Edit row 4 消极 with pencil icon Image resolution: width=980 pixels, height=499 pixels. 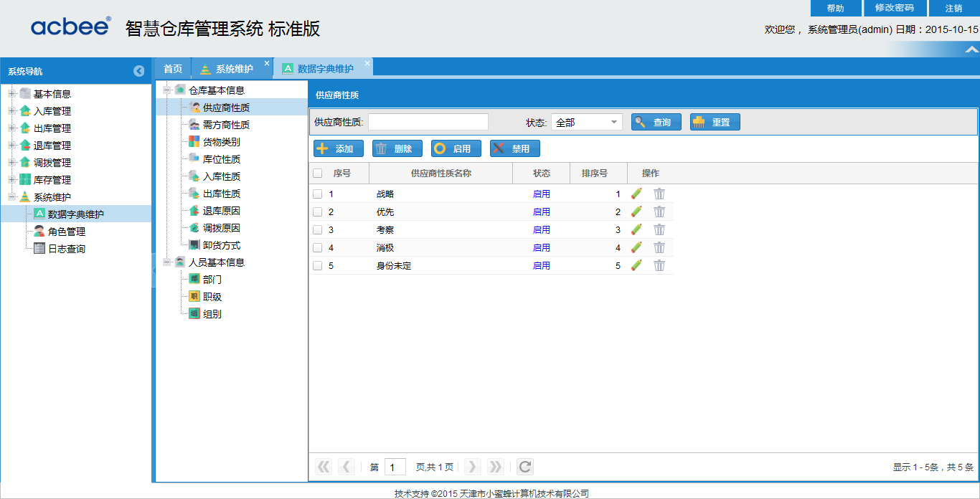coord(636,247)
